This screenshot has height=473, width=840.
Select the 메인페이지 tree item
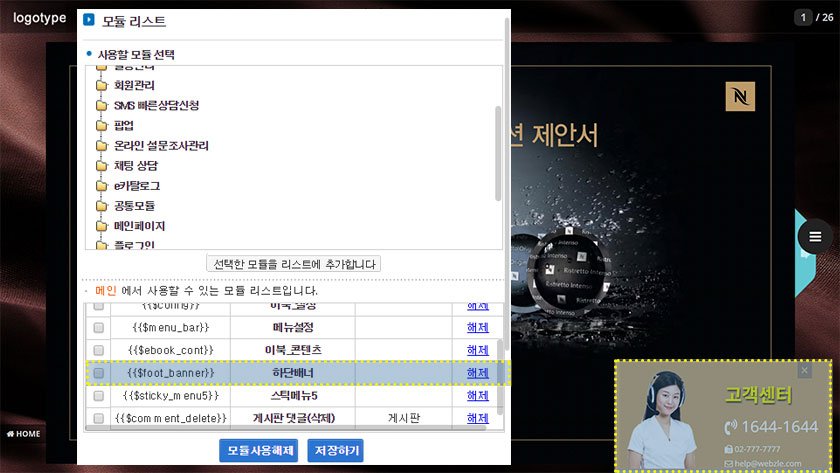click(139, 226)
